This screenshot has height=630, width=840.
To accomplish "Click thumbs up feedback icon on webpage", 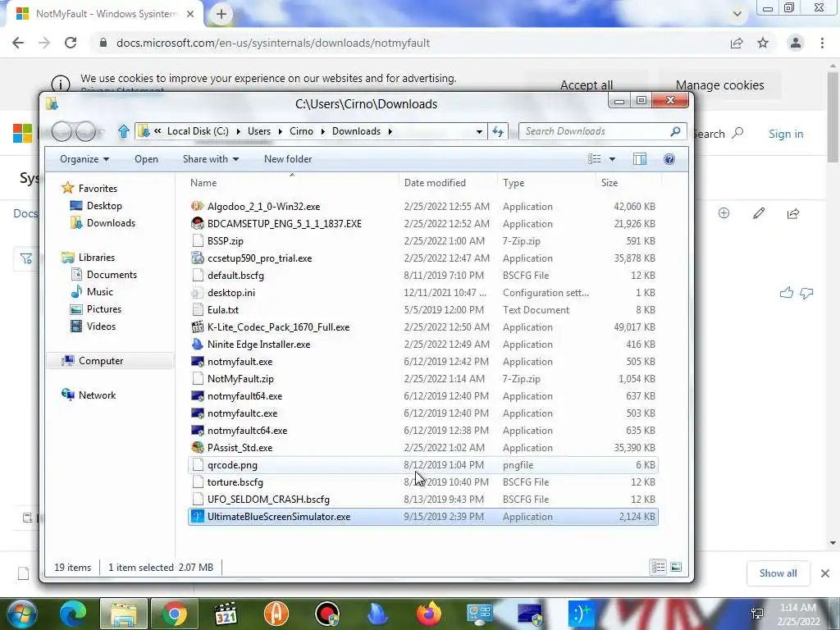I will pos(787,293).
